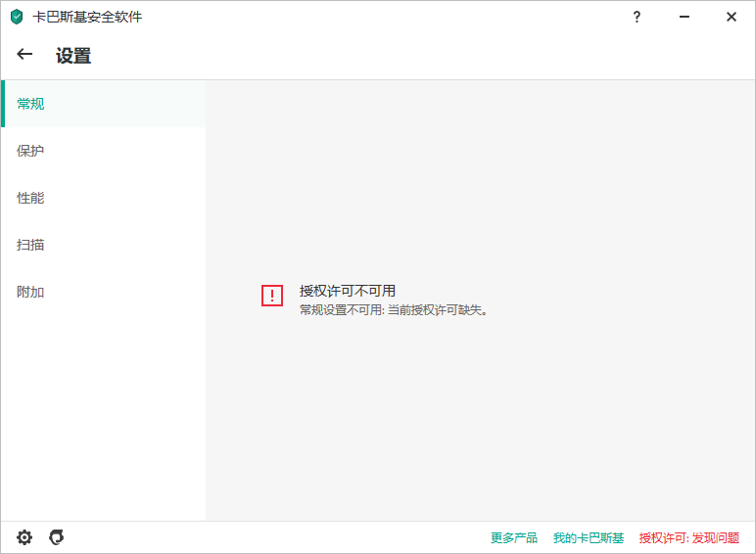Image resolution: width=756 pixels, height=554 pixels.
Task: Click the 卡巴斯基安全软件 window title
Action: [87, 17]
